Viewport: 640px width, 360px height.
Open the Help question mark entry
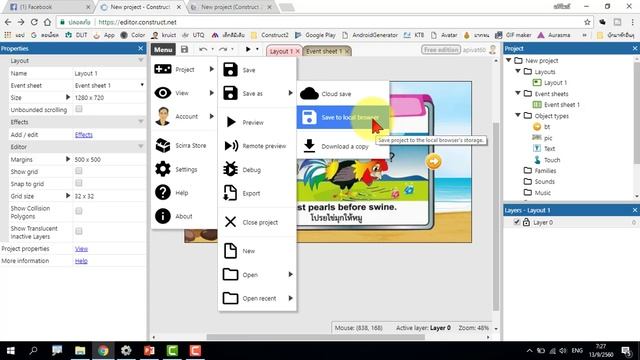pyautogui.click(x=184, y=193)
